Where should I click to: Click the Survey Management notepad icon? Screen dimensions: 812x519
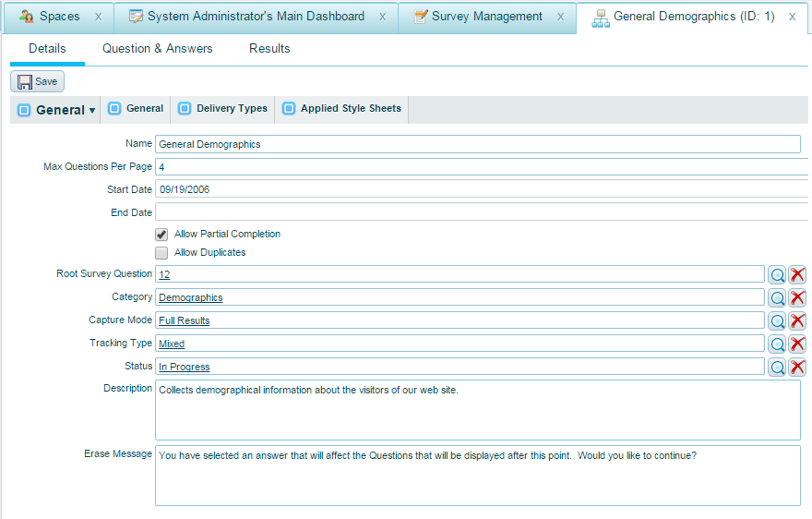point(421,17)
